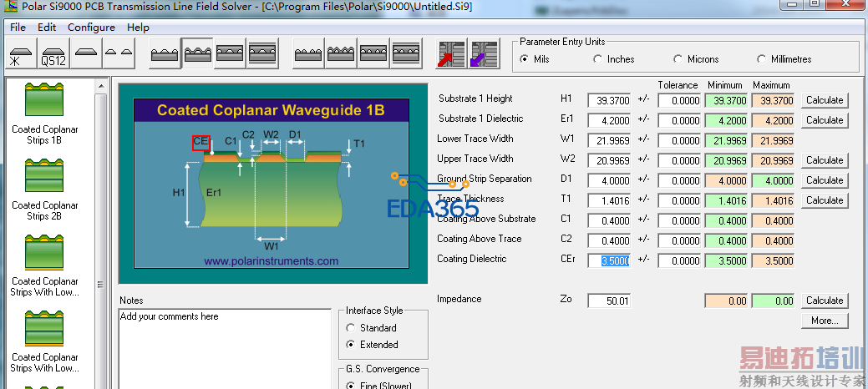868x389 pixels.
Task: Select the embedded differential coplanar structure icon
Action: coord(373,53)
